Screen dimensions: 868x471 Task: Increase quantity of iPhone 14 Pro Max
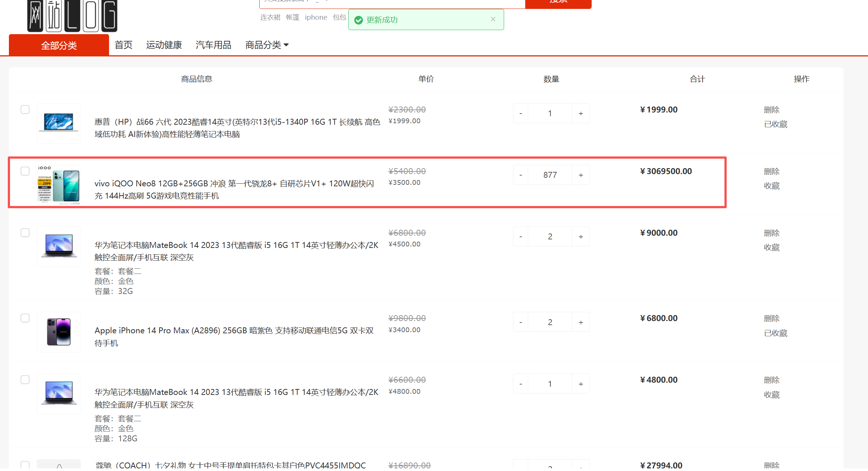point(581,322)
